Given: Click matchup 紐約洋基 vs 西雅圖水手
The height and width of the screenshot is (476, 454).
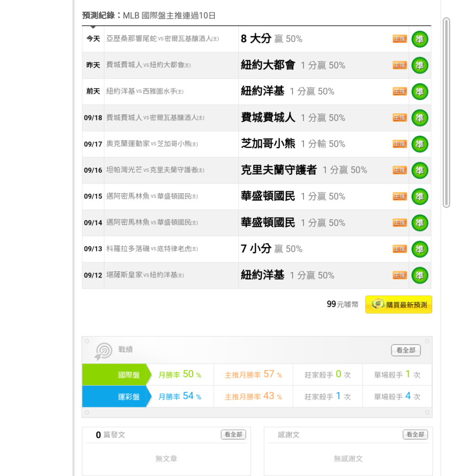Looking at the screenshot, I should click(x=145, y=91).
